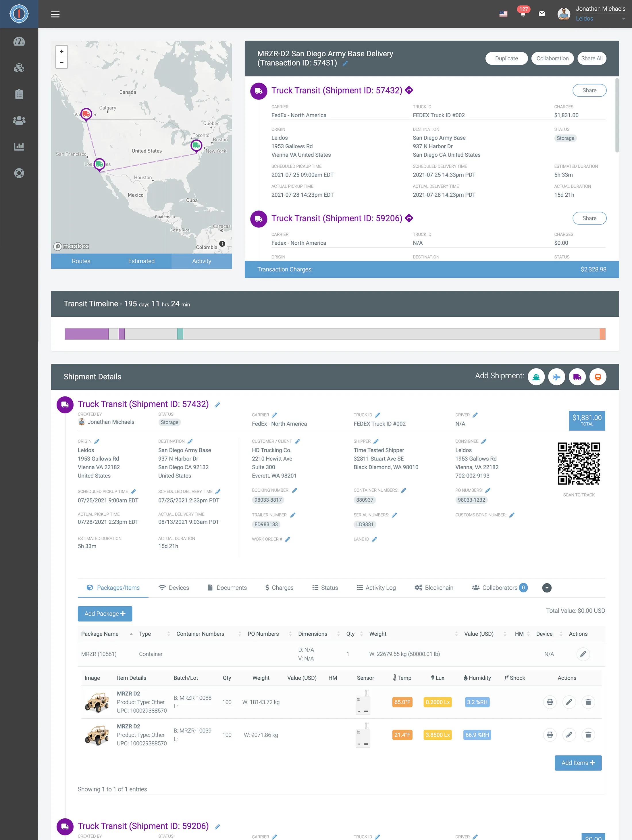Zoom in on the map
The width and height of the screenshot is (632, 840).
[x=61, y=52]
